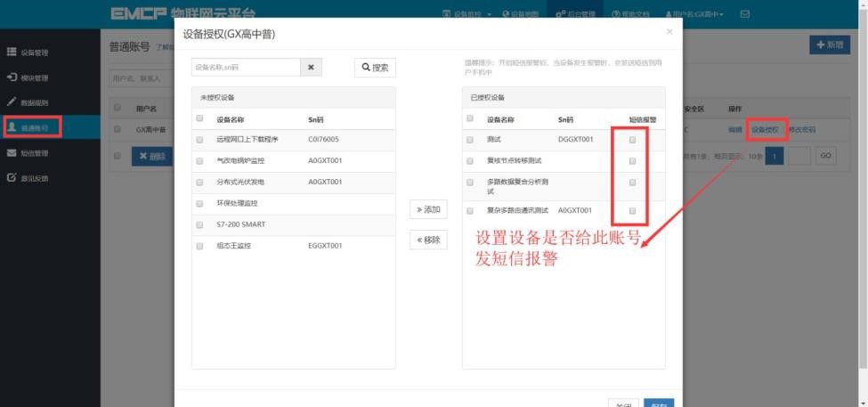Check the 分布式光伏发电 device checkbox
Screen dimensions: 868x407
click(x=199, y=183)
